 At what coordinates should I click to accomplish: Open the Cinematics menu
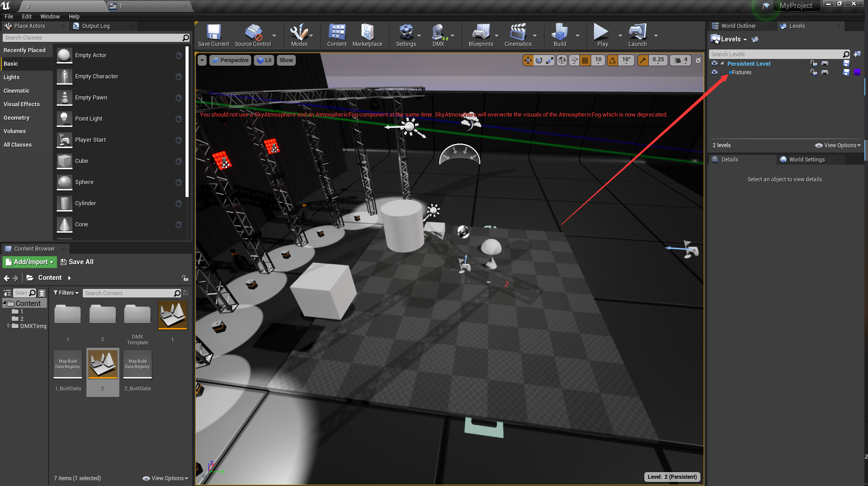[519, 35]
